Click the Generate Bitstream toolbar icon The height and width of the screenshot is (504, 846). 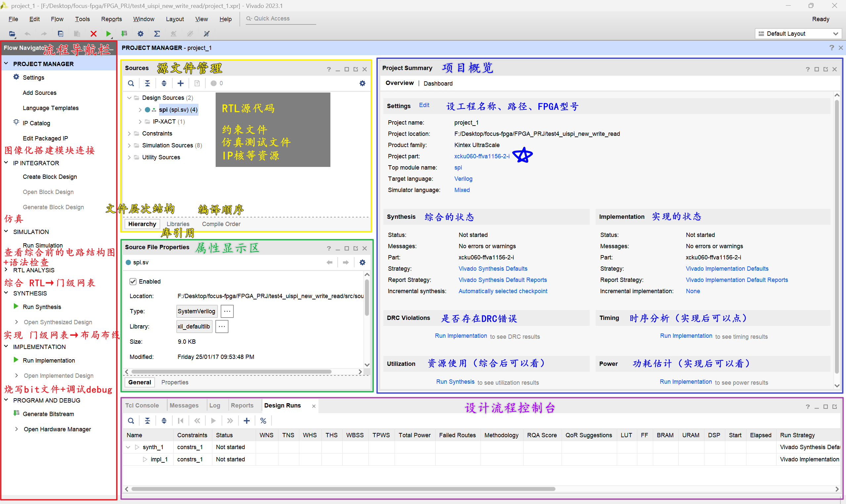click(x=124, y=34)
